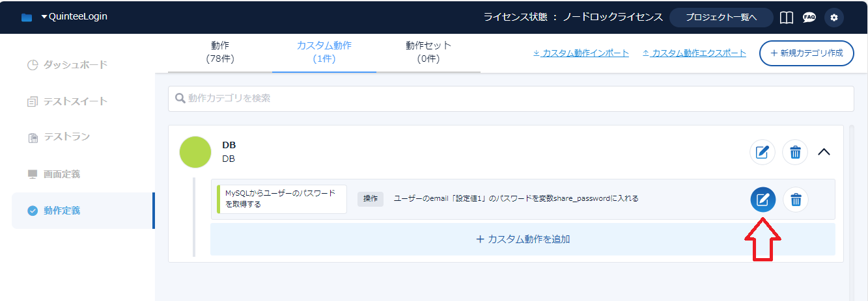The image size is (868, 301).
Task: Click the 操作 tag label
Action: pyautogui.click(x=371, y=198)
